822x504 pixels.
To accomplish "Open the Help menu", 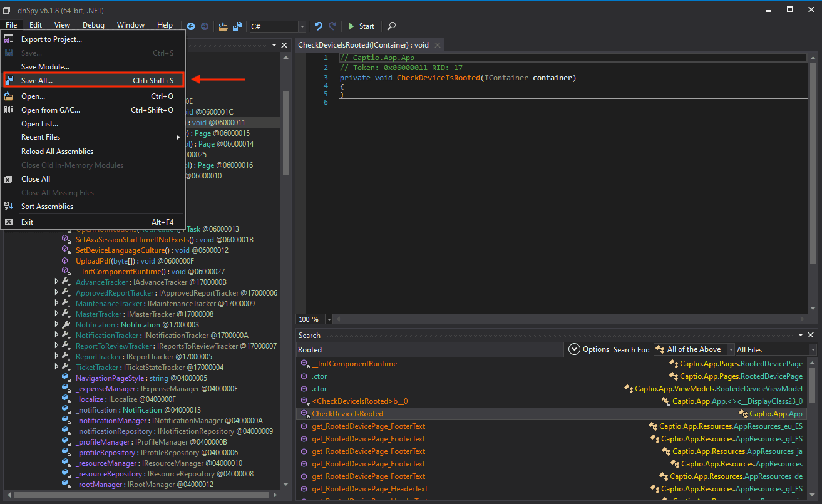I will [x=165, y=25].
